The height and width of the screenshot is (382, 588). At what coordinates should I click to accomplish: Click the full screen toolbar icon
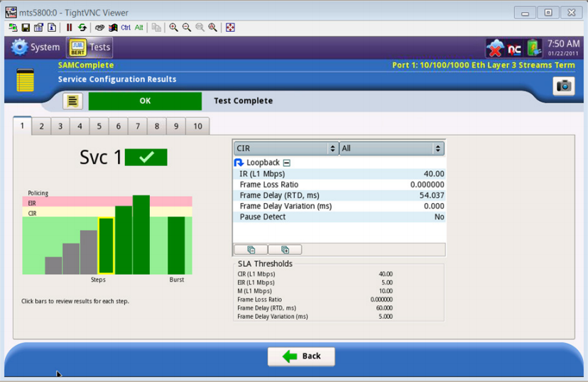(x=230, y=28)
